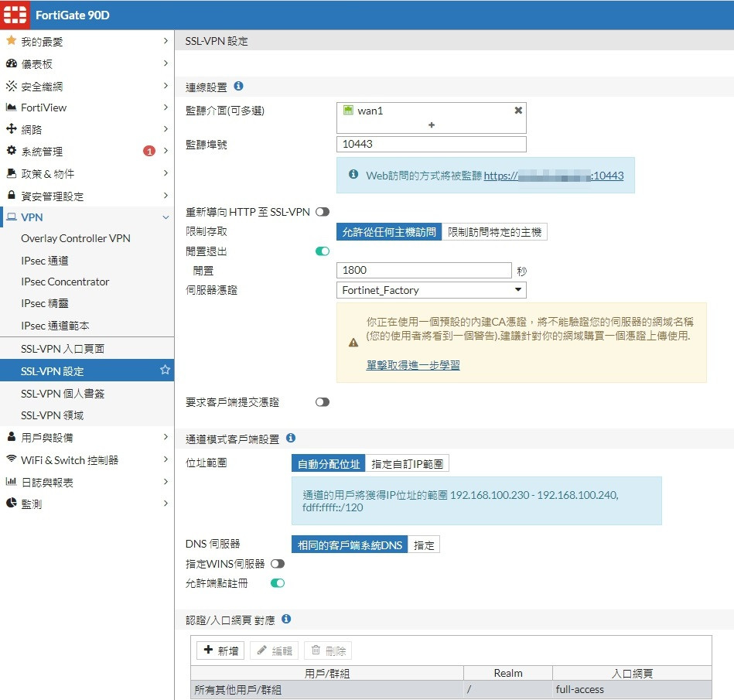Toggle 重新導向 HTTP 至 SSL-VPN switch
The width and height of the screenshot is (734, 700).
323,212
